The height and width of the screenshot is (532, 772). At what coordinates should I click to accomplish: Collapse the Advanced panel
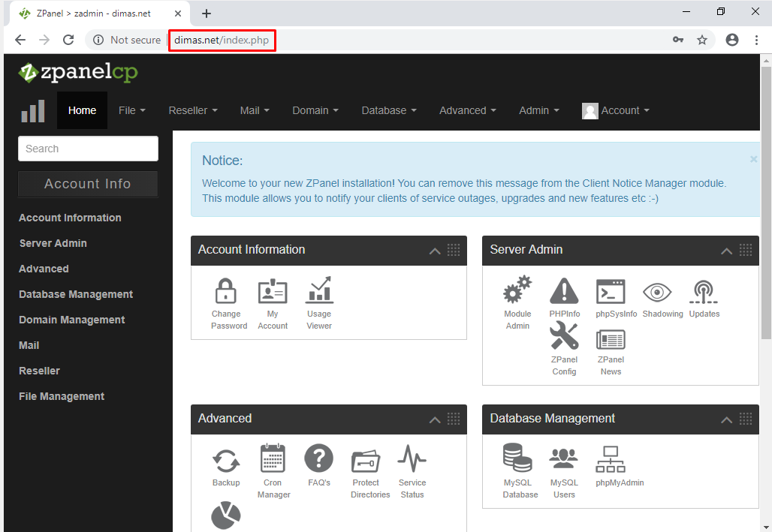[435, 419]
